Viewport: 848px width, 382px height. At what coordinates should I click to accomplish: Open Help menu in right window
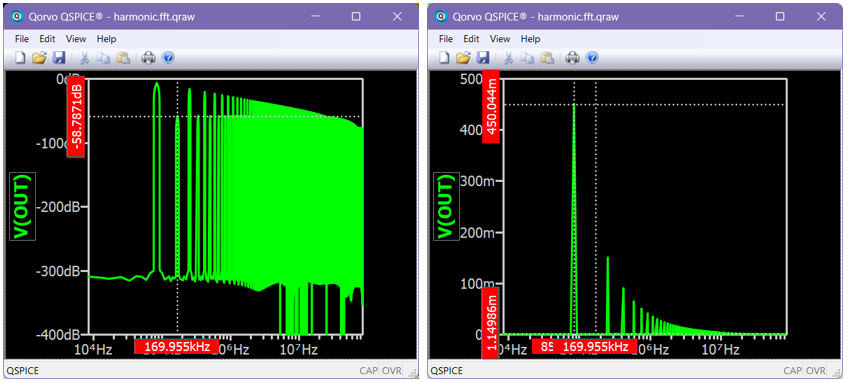(x=530, y=39)
